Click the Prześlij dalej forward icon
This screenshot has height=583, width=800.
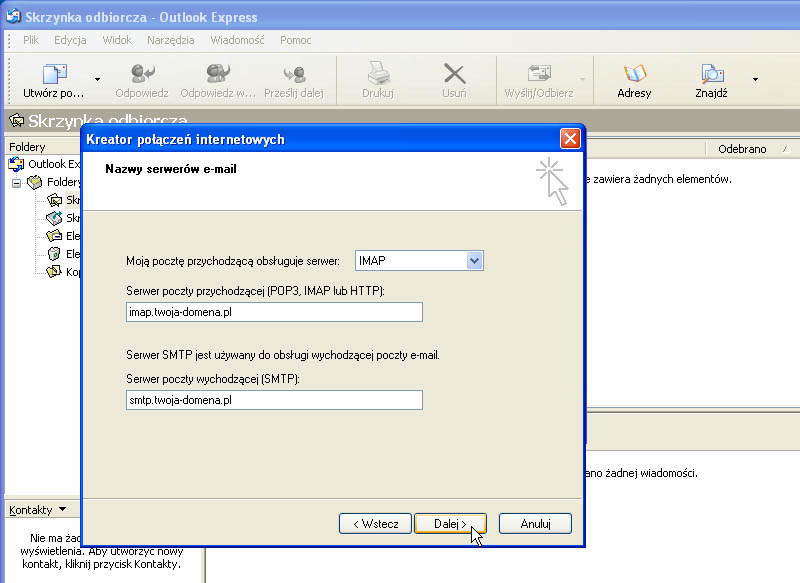coord(294,74)
